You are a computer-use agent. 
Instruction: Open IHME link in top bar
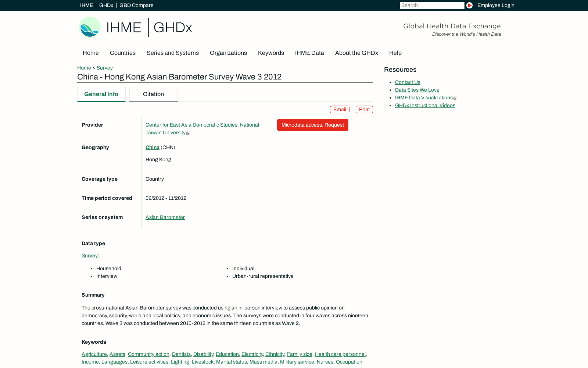coord(86,5)
